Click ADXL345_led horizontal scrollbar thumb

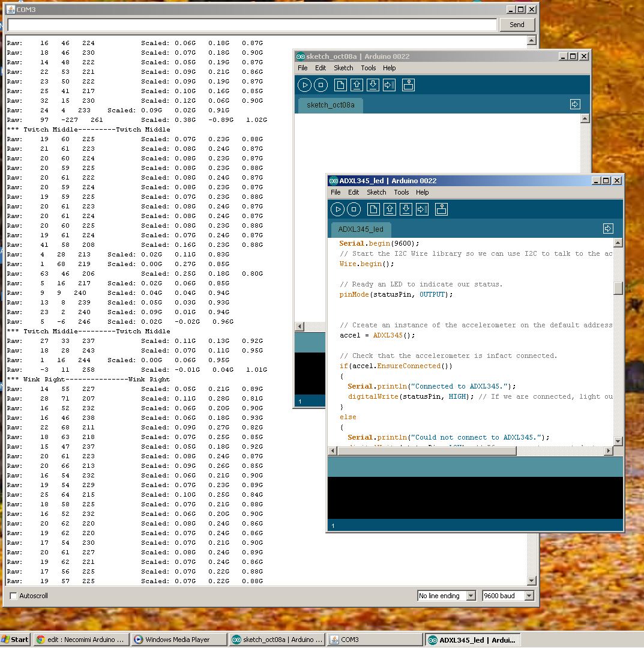coord(427,451)
